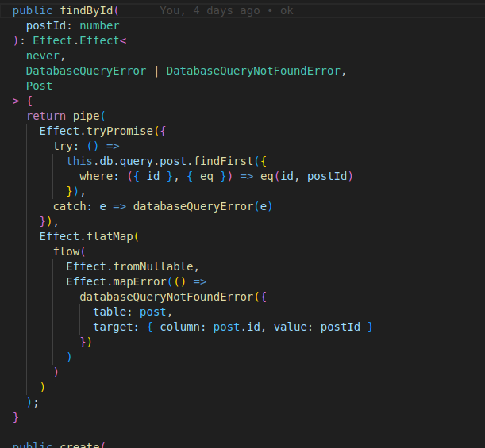The height and width of the screenshot is (448, 485).
Task: Click the 'public create(' line
Action: click(x=59, y=445)
